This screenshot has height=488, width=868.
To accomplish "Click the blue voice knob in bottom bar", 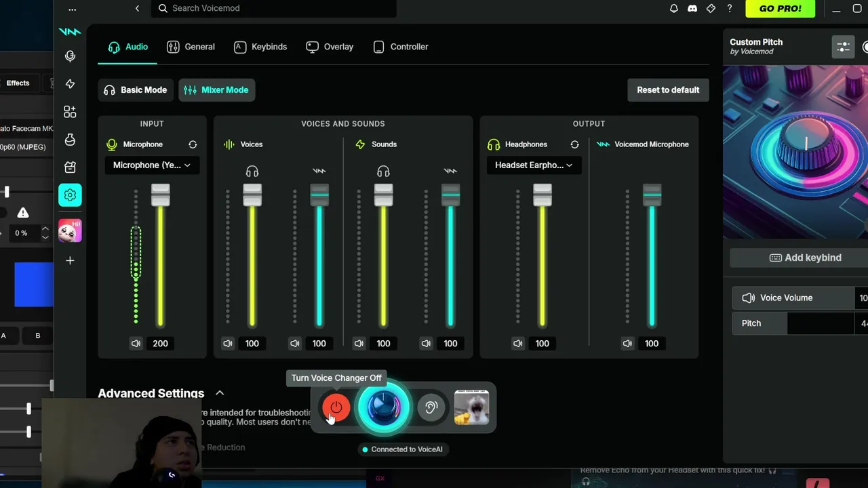I will pos(384,407).
